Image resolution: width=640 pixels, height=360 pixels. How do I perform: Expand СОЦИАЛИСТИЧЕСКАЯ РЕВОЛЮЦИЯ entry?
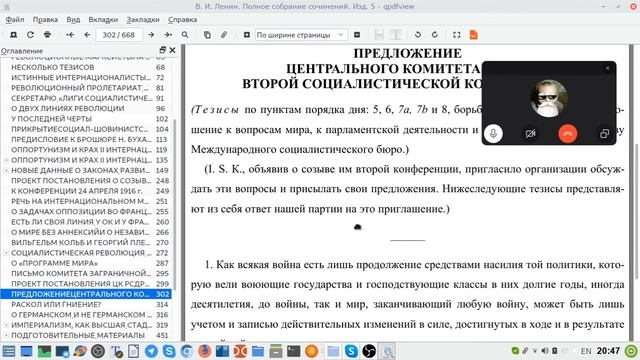coord(6,253)
